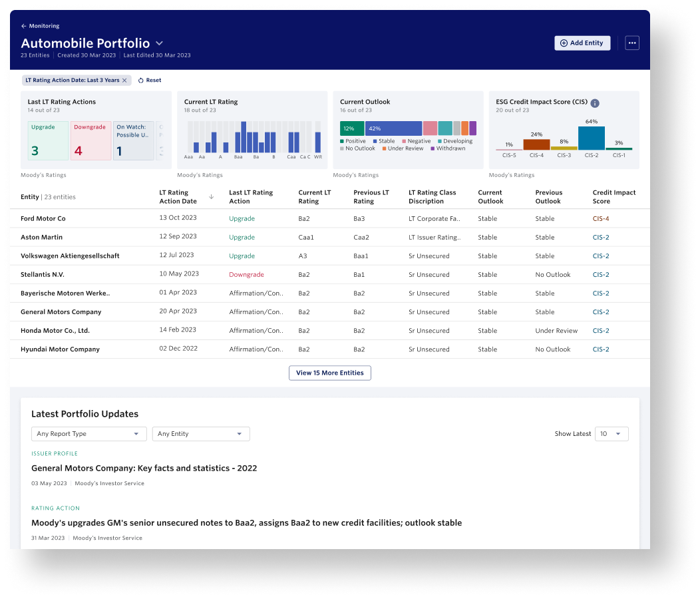
Task: Click the Reset filters icon
Action: click(141, 81)
